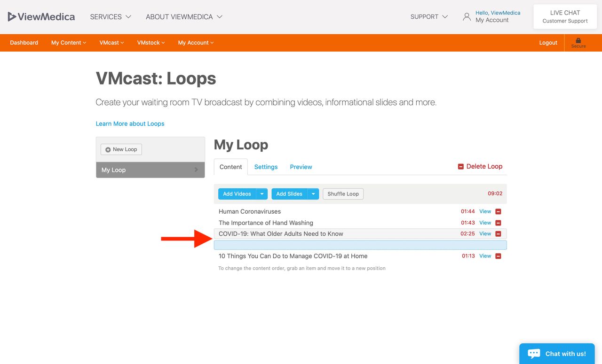
Task: Remove The Importance of Hand Washing item
Action: point(498,223)
